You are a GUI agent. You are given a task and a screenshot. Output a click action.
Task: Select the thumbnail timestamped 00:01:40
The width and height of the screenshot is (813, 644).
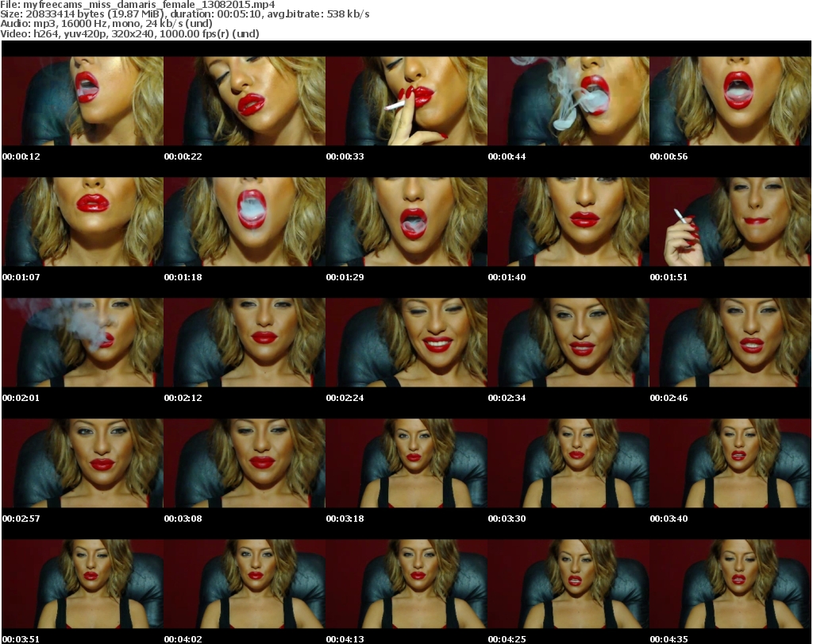pos(568,222)
